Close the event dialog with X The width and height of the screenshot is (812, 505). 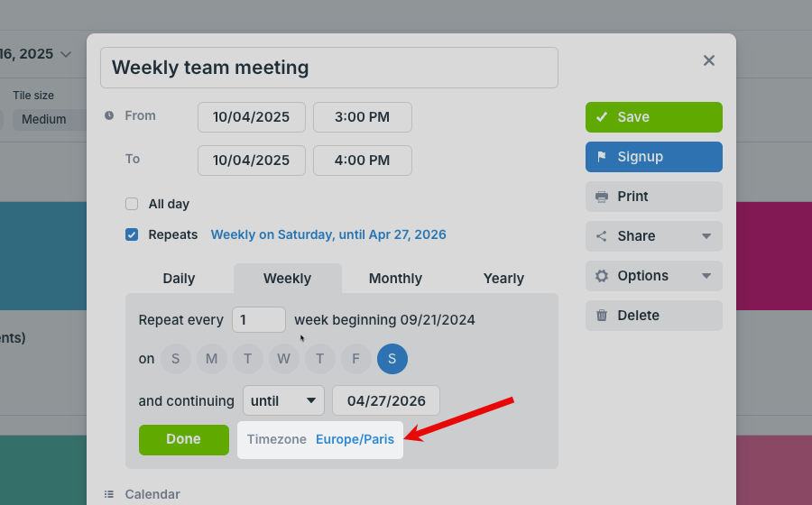point(709,60)
